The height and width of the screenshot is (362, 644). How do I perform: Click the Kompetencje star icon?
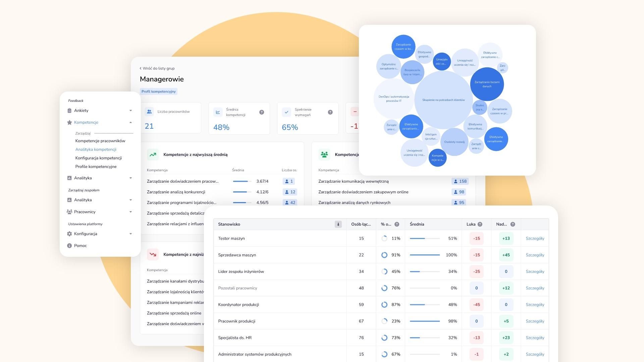pyautogui.click(x=69, y=122)
